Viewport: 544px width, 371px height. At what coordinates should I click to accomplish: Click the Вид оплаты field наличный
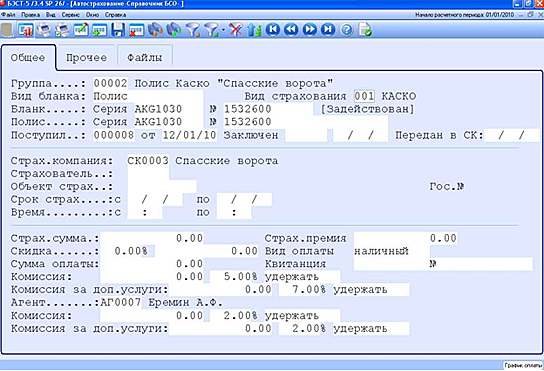click(x=392, y=251)
